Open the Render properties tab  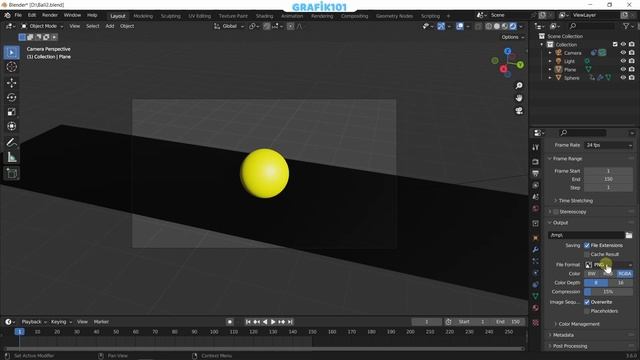[536, 162]
